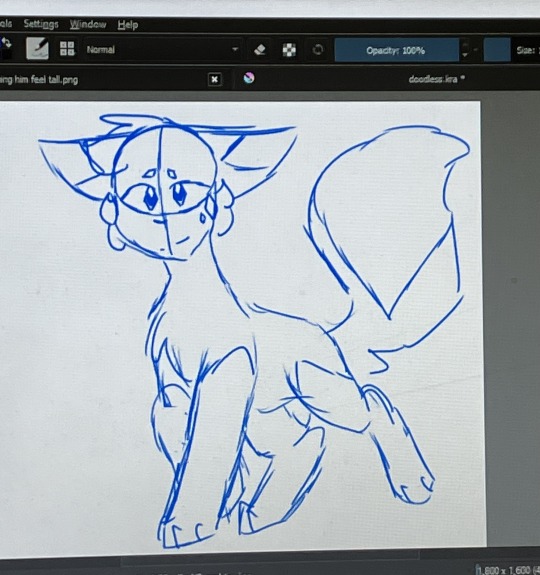Image resolution: width=540 pixels, height=575 pixels.
Task: Click the brush Size slider
Action: pyautogui.click(x=512, y=50)
